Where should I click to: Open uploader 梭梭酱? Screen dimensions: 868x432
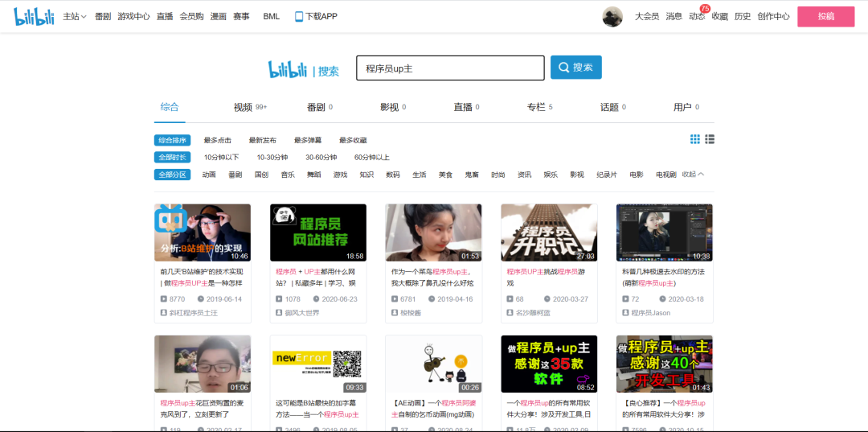411,313
